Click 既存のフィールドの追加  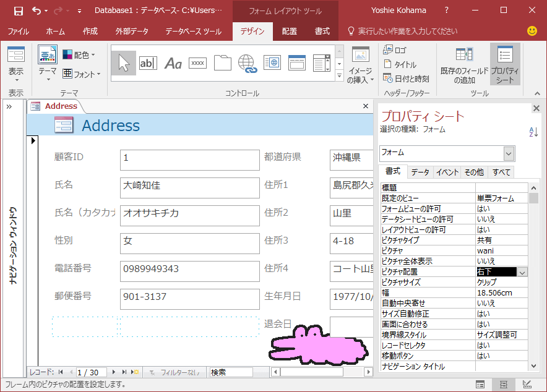[x=464, y=65]
